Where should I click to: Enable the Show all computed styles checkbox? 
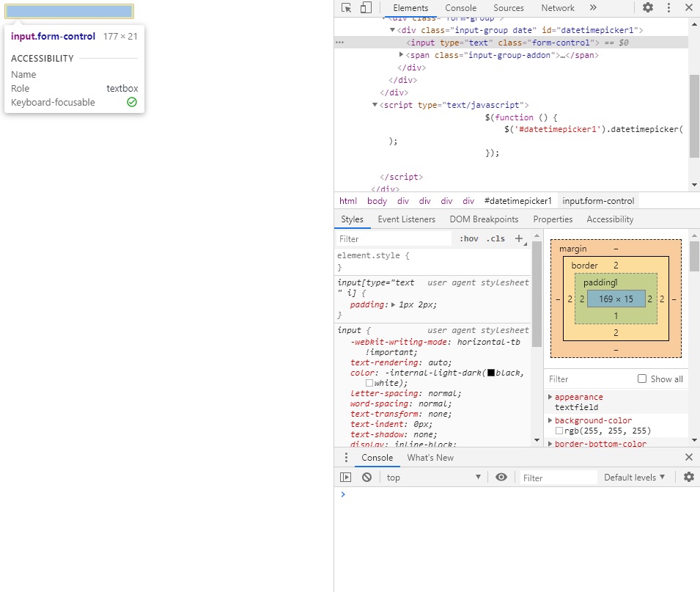[642, 379]
